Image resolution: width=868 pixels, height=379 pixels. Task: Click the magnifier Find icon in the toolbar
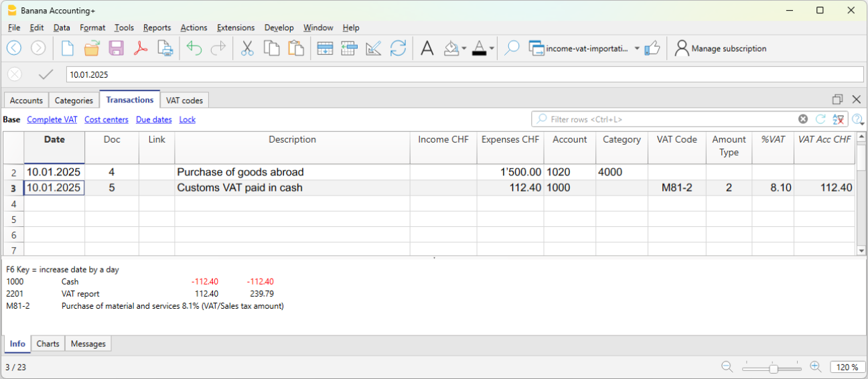point(512,48)
